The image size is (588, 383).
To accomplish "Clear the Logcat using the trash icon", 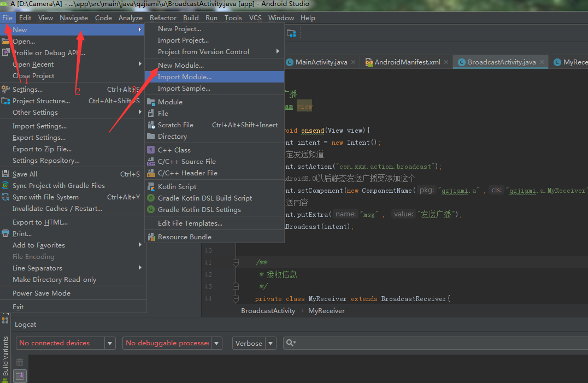I will pyautogui.click(x=19, y=362).
